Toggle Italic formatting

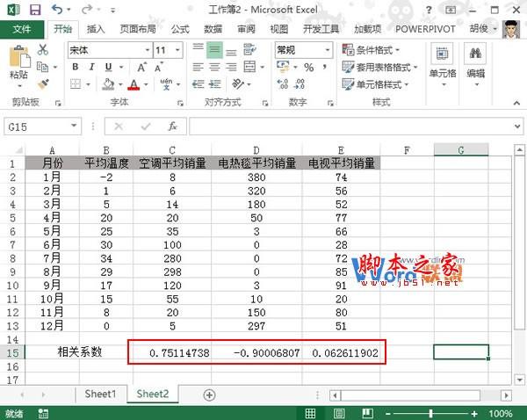pos(91,67)
